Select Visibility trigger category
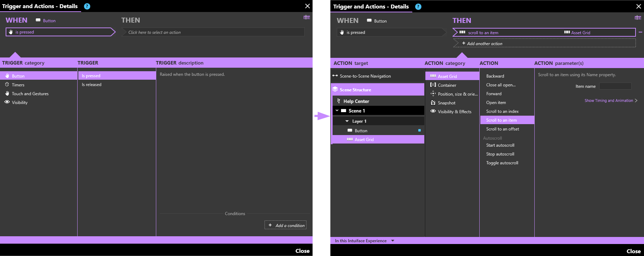This screenshot has width=644, height=256. pyautogui.click(x=19, y=103)
